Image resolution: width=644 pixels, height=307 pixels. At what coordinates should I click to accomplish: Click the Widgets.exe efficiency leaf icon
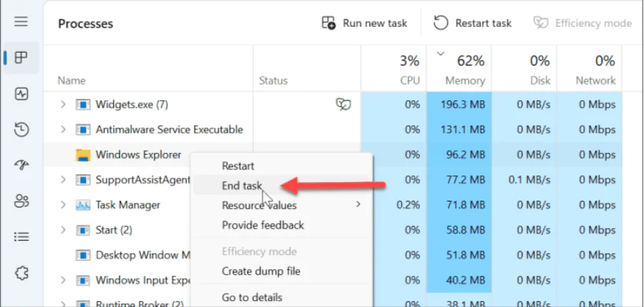pos(343,105)
